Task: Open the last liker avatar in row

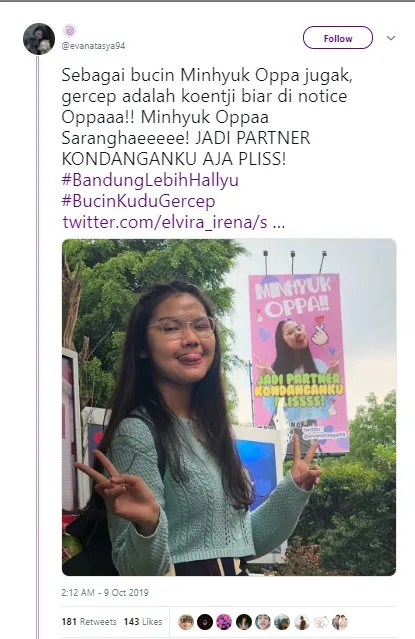Action: coord(340,622)
